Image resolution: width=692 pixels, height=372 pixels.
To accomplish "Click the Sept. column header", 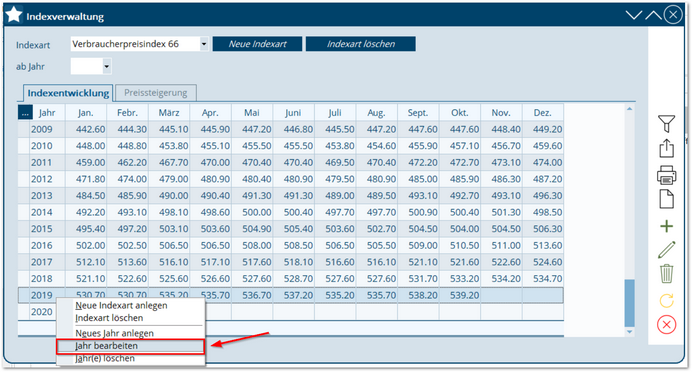I will (417, 113).
